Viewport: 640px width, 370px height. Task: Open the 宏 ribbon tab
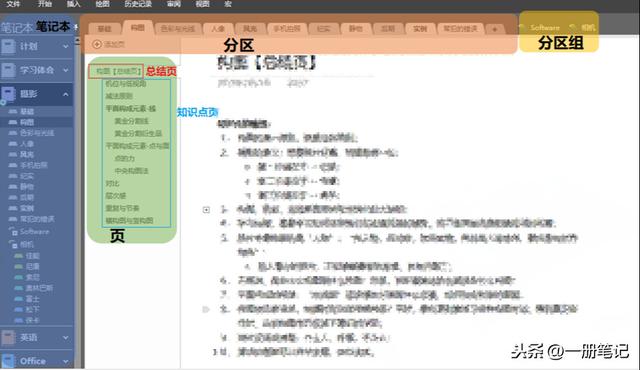[x=228, y=4]
